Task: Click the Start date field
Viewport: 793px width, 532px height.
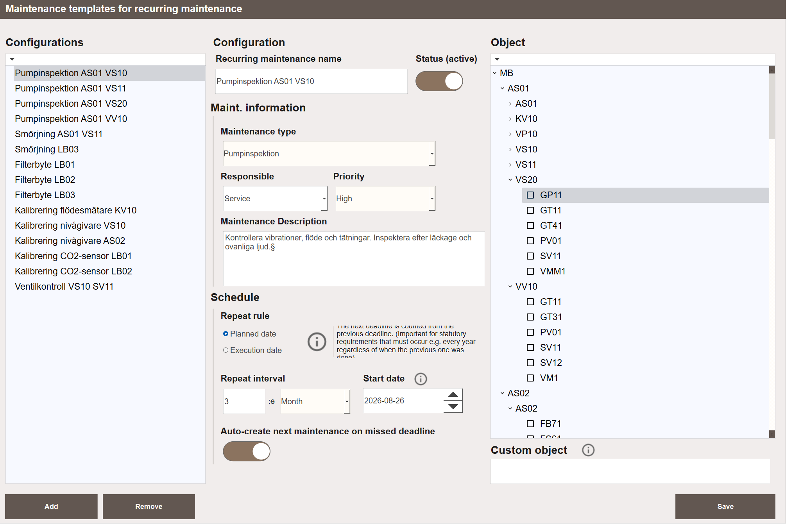Action: [x=403, y=401]
